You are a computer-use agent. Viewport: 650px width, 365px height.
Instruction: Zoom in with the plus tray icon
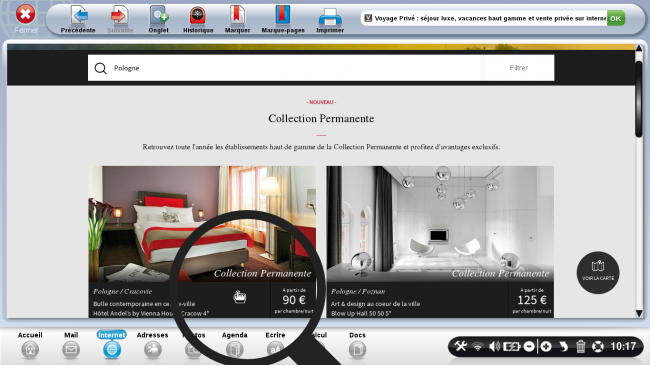(x=546, y=346)
